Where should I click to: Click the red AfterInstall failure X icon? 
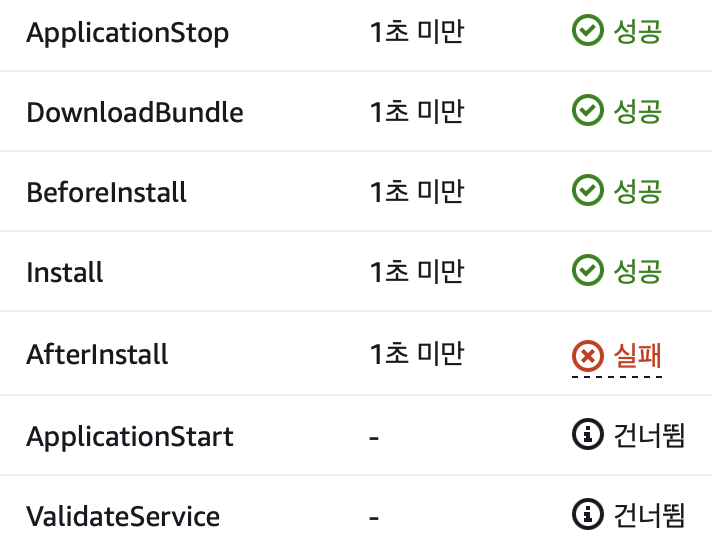pyautogui.click(x=588, y=355)
